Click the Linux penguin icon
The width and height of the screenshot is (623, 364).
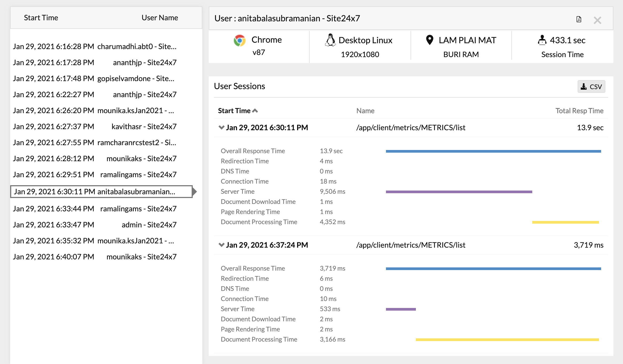pyautogui.click(x=330, y=40)
